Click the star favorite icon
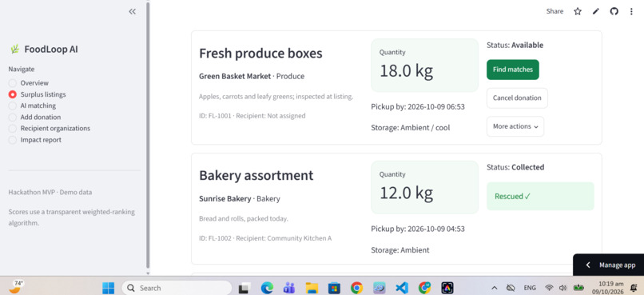Image resolution: width=644 pixels, height=295 pixels. click(x=578, y=11)
